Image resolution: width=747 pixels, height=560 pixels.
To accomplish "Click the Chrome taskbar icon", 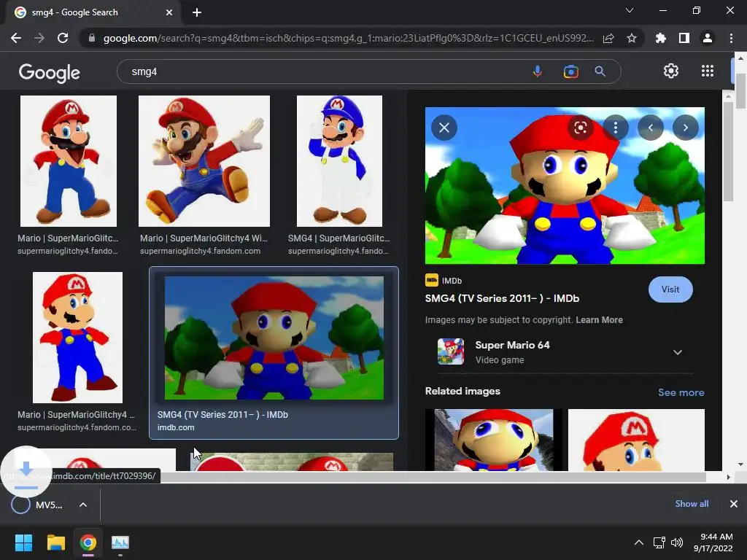I will [88, 542].
